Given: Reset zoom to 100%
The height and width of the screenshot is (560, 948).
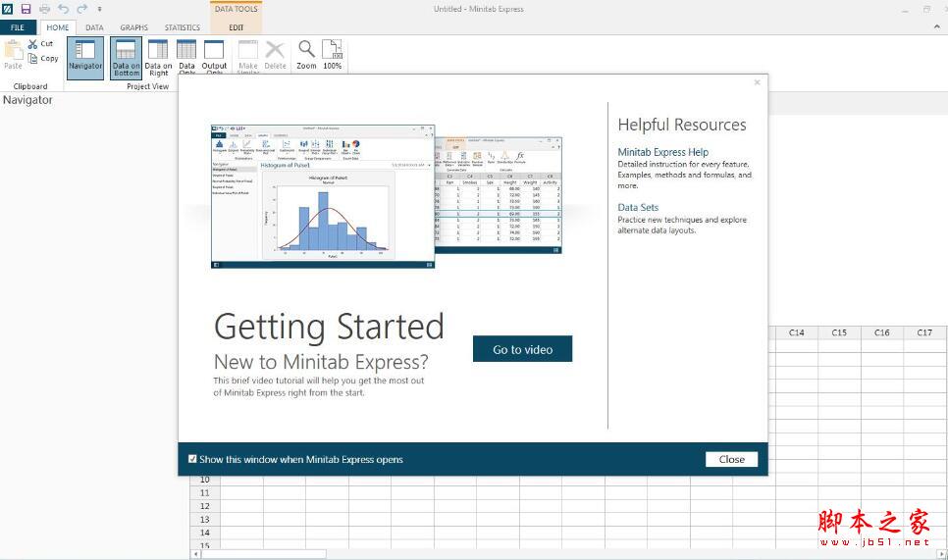Looking at the screenshot, I should point(333,54).
